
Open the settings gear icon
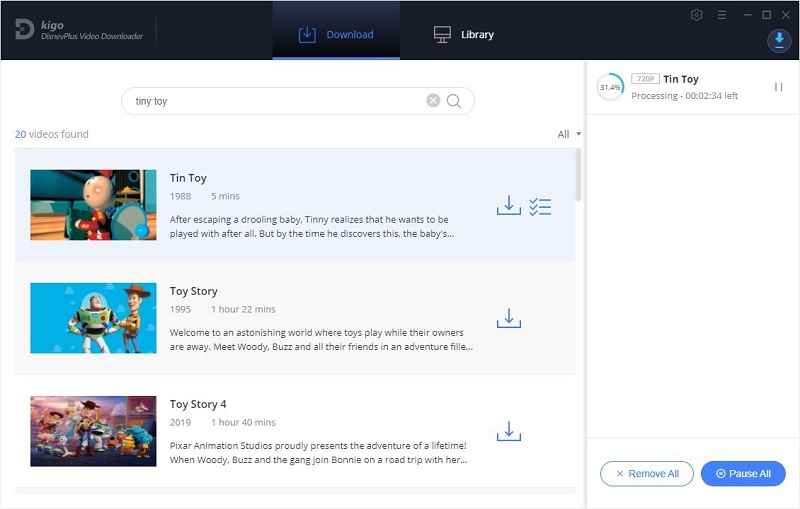[x=697, y=15]
